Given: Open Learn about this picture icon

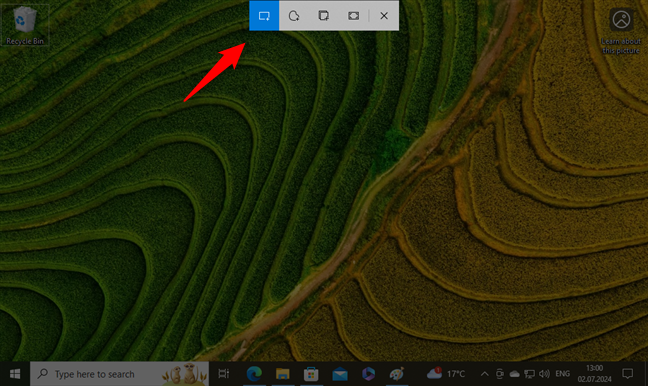Looking at the screenshot, I should click(x=621, y=32).
